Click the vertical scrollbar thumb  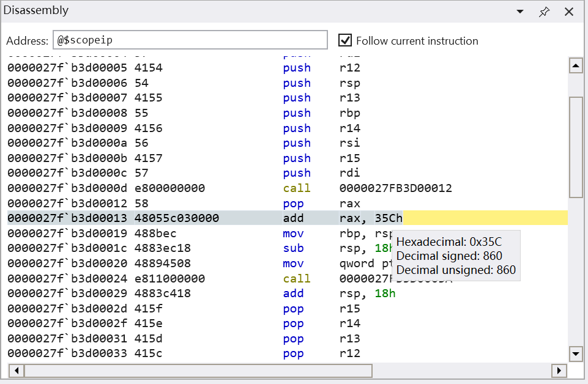[x=576, y=147]
